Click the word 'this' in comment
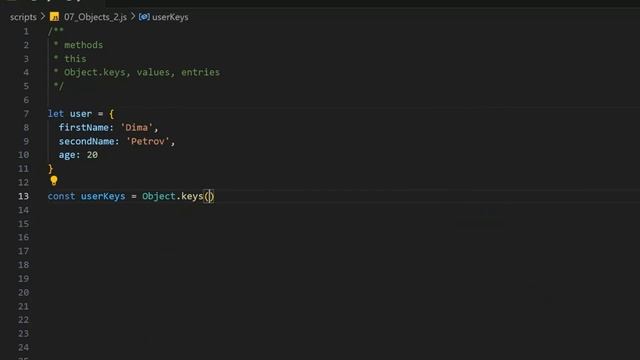This screenshot has width=640, height=360. [75, 59]
